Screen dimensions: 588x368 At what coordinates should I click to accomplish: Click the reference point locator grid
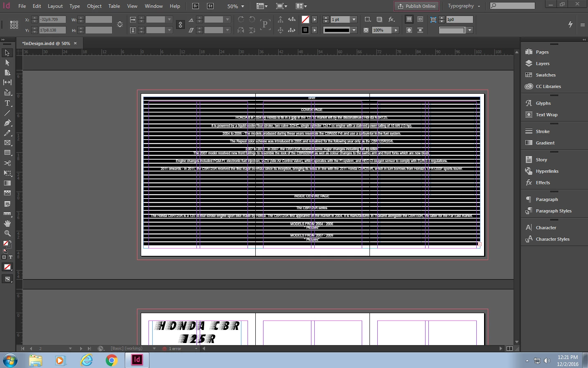click(x=14, y=25)
